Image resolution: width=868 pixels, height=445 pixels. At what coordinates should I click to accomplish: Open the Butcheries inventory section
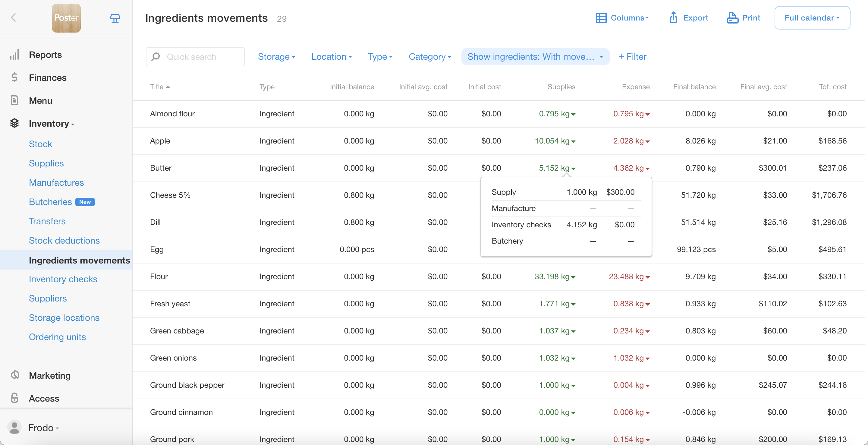pyautogui.click(x=50, y=202)
